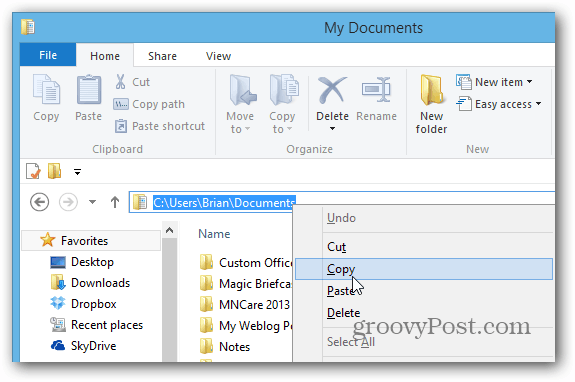Screen dimensions: 575x382
Task: Click the Delete X icon in Organize
Action: coord(332,90)
